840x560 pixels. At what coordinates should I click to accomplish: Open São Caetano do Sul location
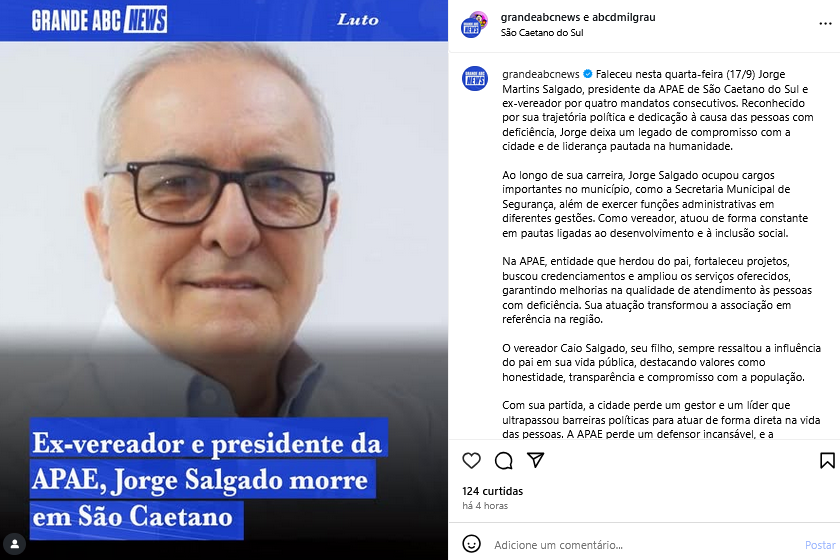[x=542, y=33]
